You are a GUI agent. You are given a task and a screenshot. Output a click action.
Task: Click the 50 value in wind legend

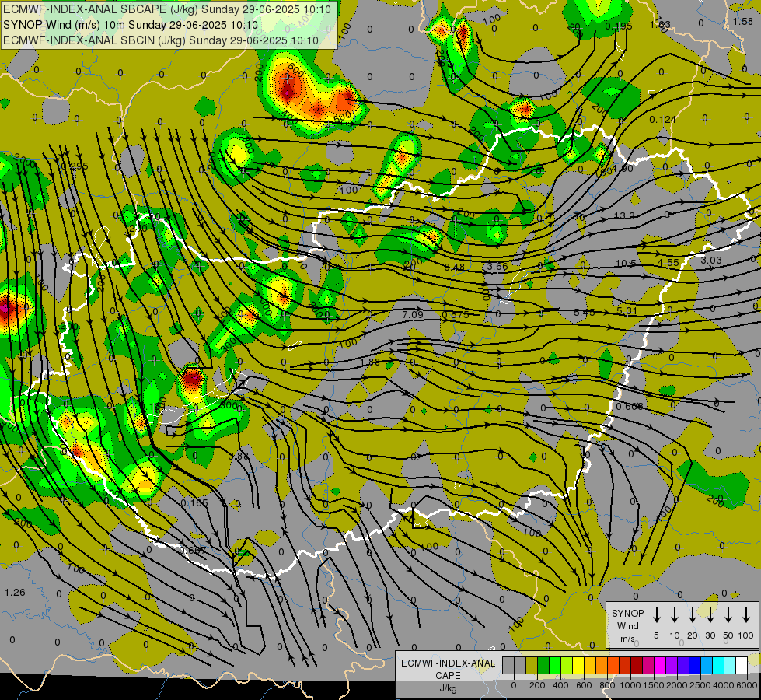click(728, 635)
